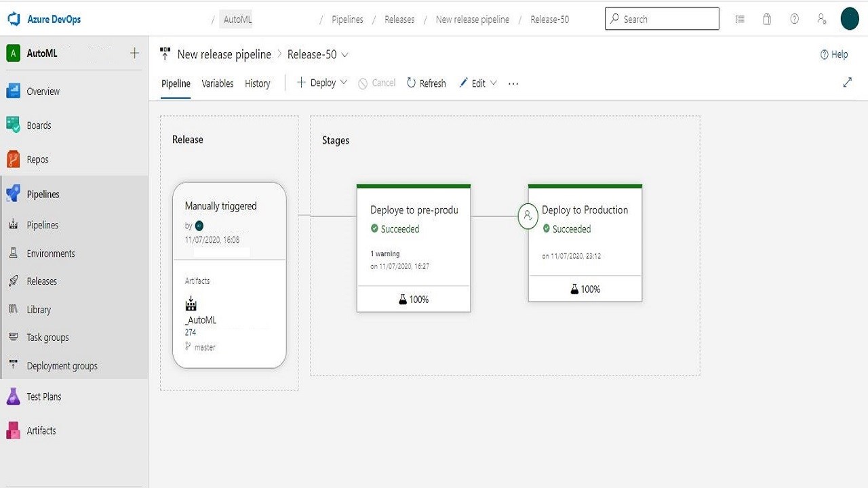This screenshot has height=488, width=868.
Task: Add new item with plus icon
Action: (134, 53)
